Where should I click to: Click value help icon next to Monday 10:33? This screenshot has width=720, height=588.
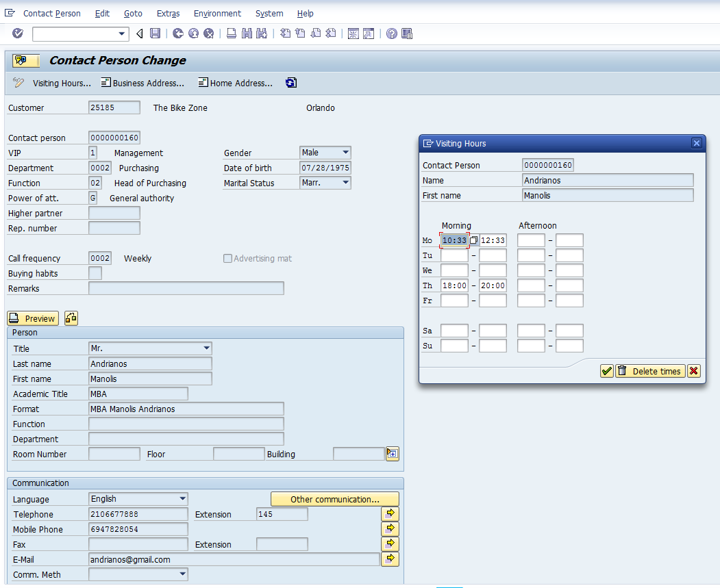point(474,240)
